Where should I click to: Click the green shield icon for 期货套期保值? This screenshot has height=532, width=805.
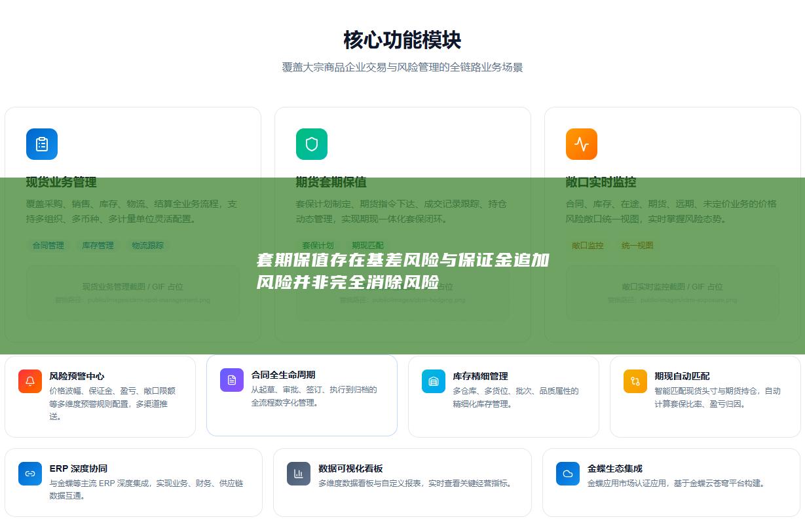tap(312, 144)
